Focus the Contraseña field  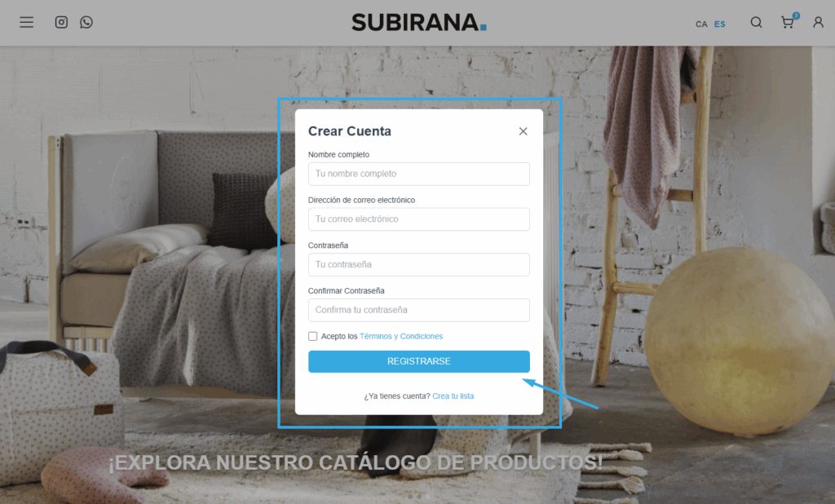coord(419,264)
